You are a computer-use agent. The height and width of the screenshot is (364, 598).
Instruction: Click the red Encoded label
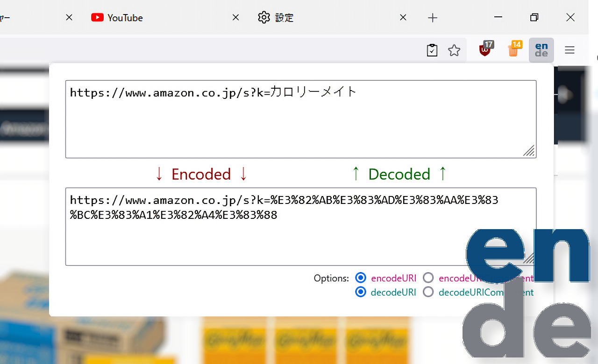201,174
